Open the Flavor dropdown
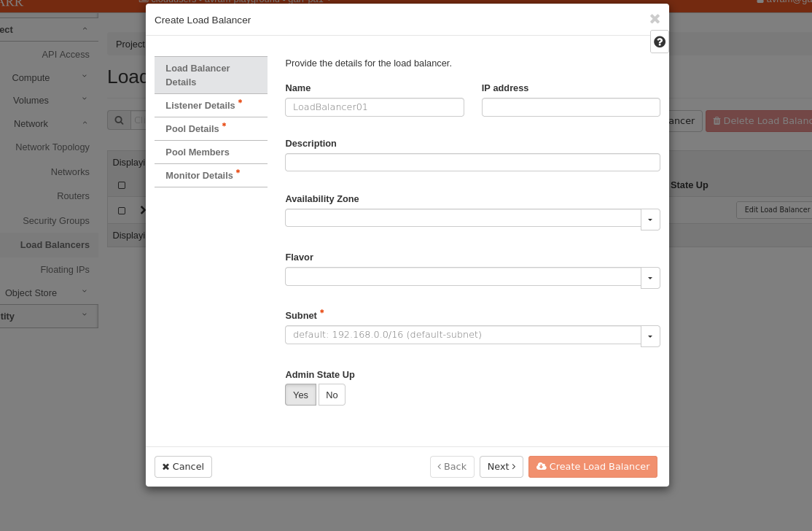This screenshot has height=531, width=812. (x=650, y=278)
